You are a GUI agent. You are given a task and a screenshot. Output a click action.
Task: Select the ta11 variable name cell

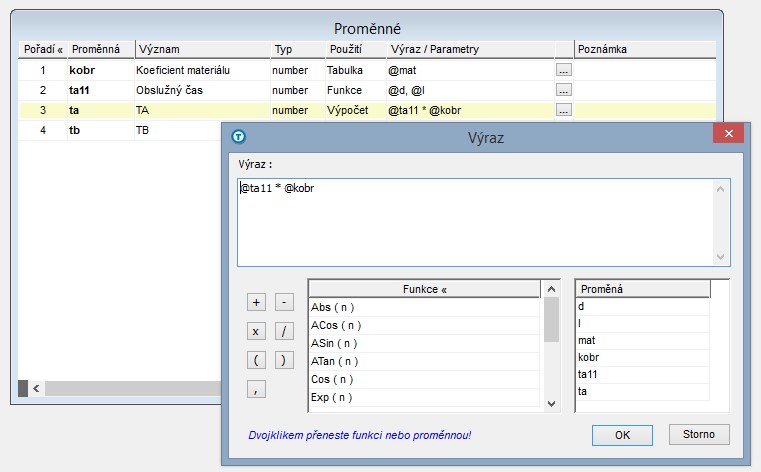[100, 90]
